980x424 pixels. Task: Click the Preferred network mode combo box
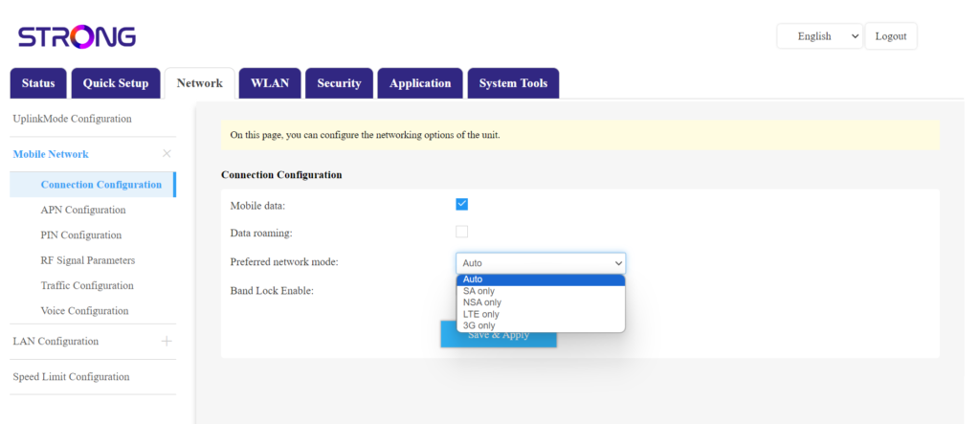click(541, 263)
